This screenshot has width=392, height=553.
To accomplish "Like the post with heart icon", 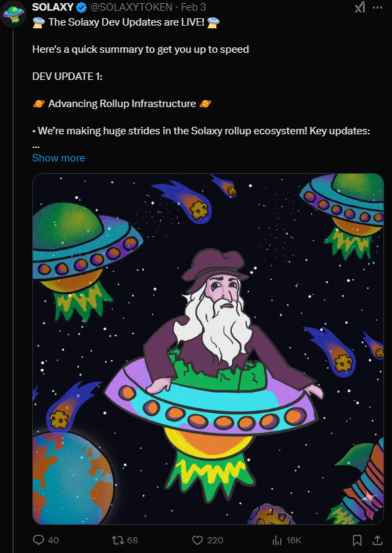I will [198, 540].
